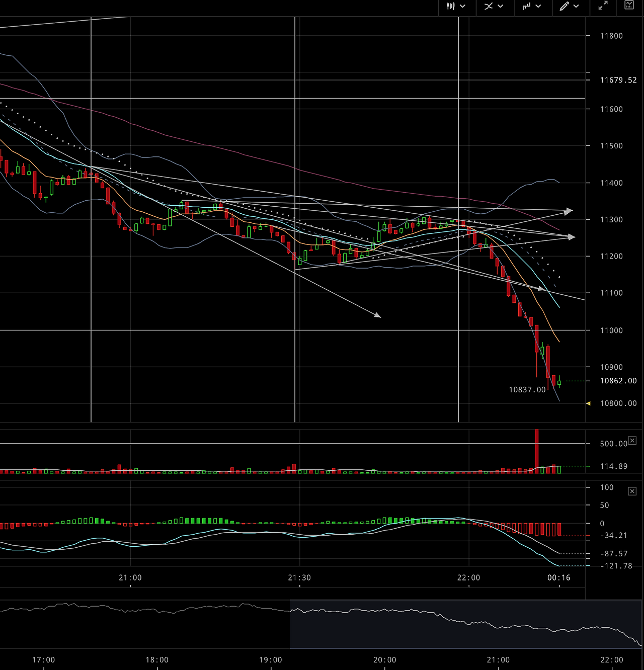
Task: Click the -87.57 signal value label
Action: click(614, 554)
